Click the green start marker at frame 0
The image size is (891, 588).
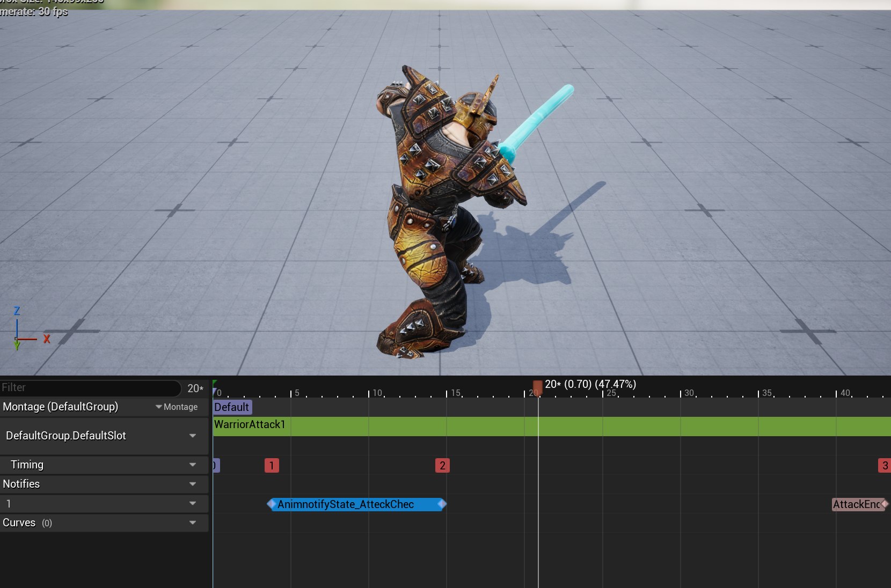215,384
